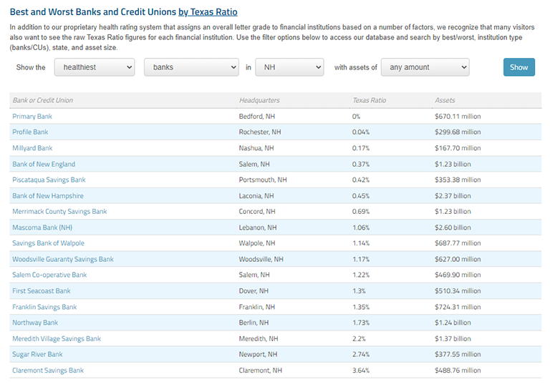Click the Assets column header
The height and width of the screenshot is (392, 555).
[445, 100]
